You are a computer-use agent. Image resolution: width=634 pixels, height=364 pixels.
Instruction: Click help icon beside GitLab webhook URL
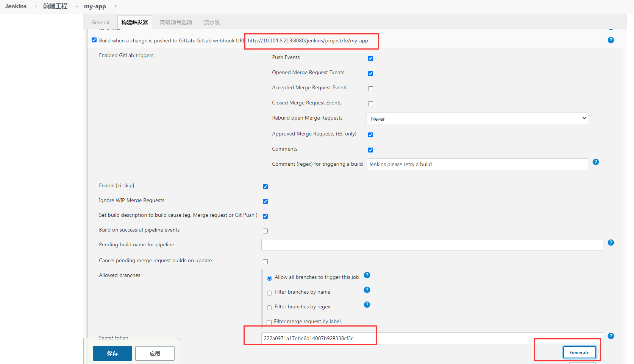click(611, 40)
